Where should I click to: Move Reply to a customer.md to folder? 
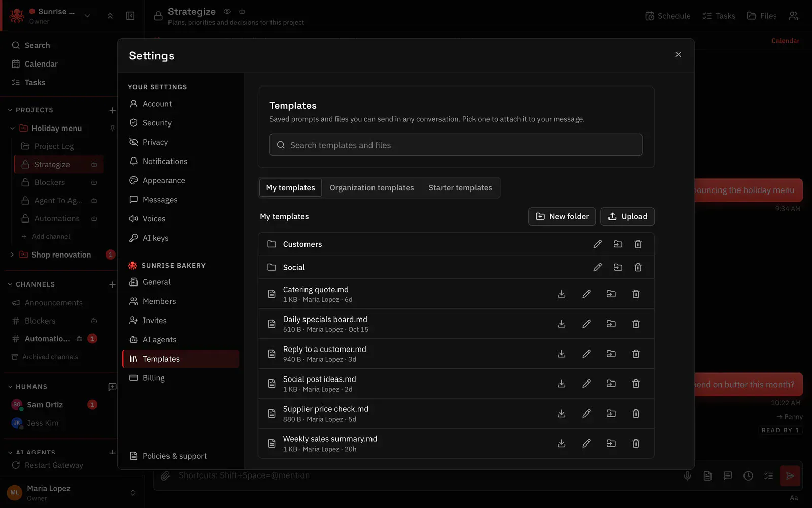(x=611, y=354)
